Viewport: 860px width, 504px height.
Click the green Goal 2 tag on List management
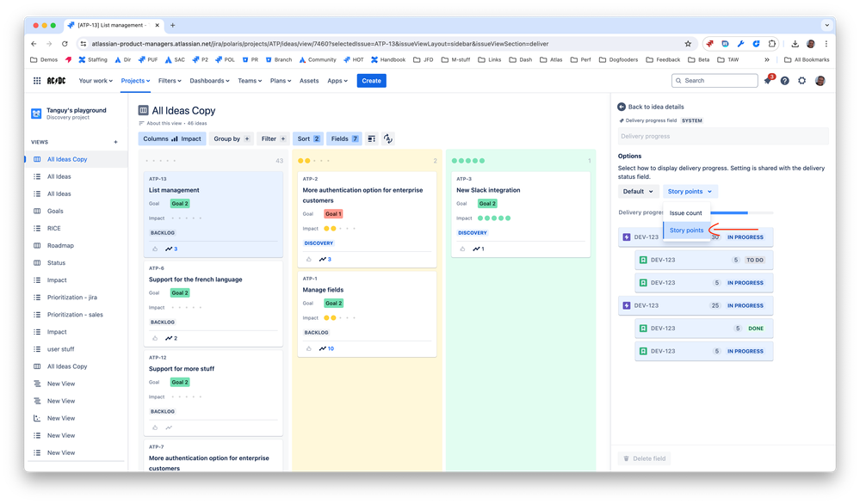coord(179,203)
